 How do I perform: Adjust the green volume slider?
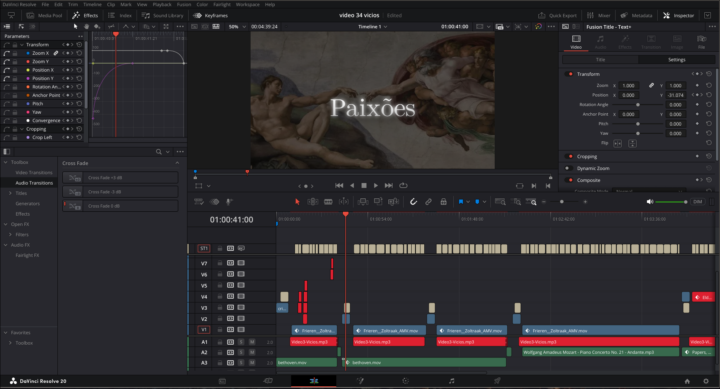pyautogui.click(x=671, y=202)
